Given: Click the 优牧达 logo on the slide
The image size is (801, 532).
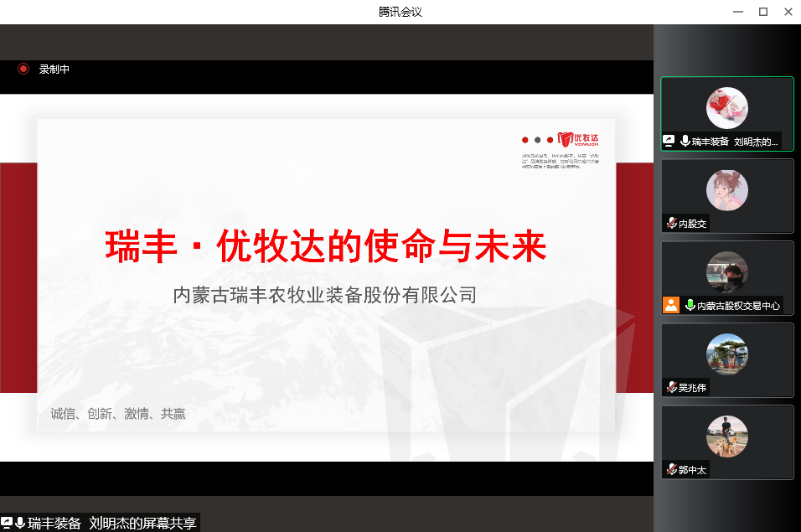Looking at the screenshot, I should (x=578, y=139).
